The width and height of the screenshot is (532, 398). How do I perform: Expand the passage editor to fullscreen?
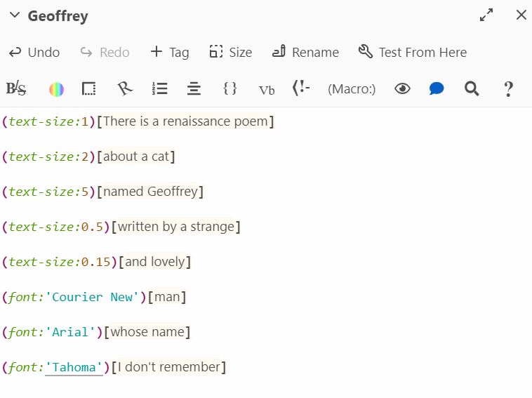(486, 15)
